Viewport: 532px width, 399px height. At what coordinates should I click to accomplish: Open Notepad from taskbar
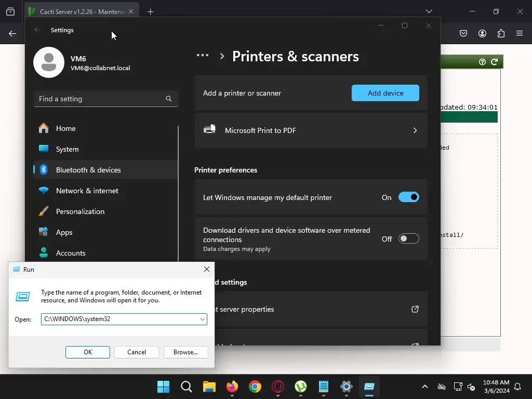(323, 387)
